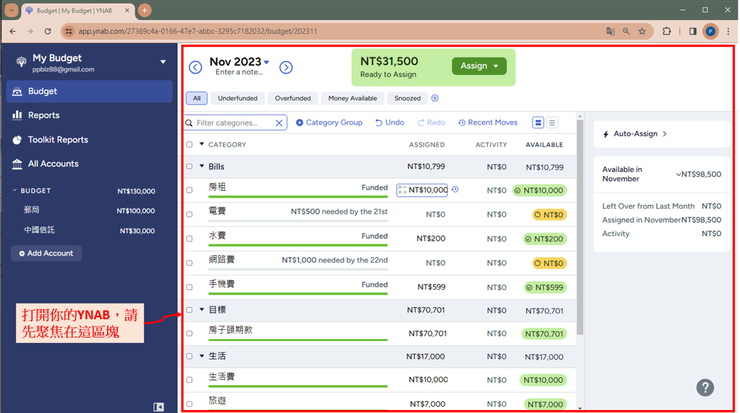Switch to compact row view icon
The height and width of the screenshot is (413, 740).
pos(552,123)
